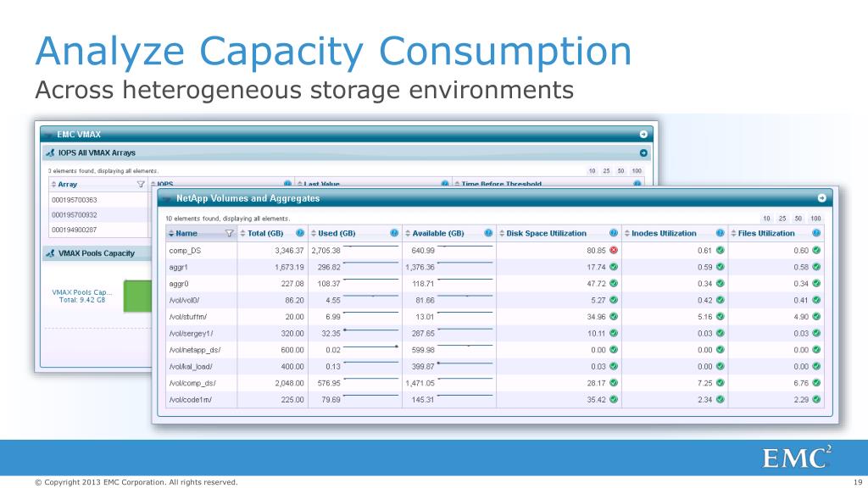Show 100 rows in VMAX arrays table

(x=637, y=171)
